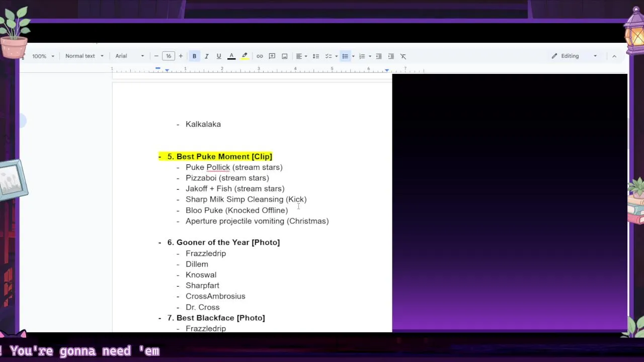
Task: Expand the checklist menu dropdown arrow
Action: 336,56
